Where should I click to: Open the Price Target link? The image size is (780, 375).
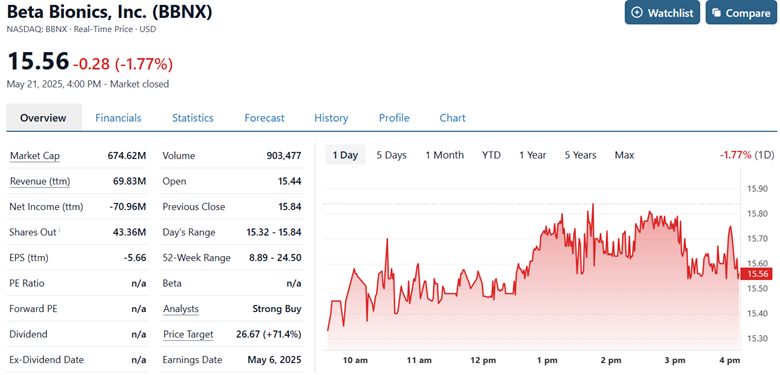click(x=188, y=334)
